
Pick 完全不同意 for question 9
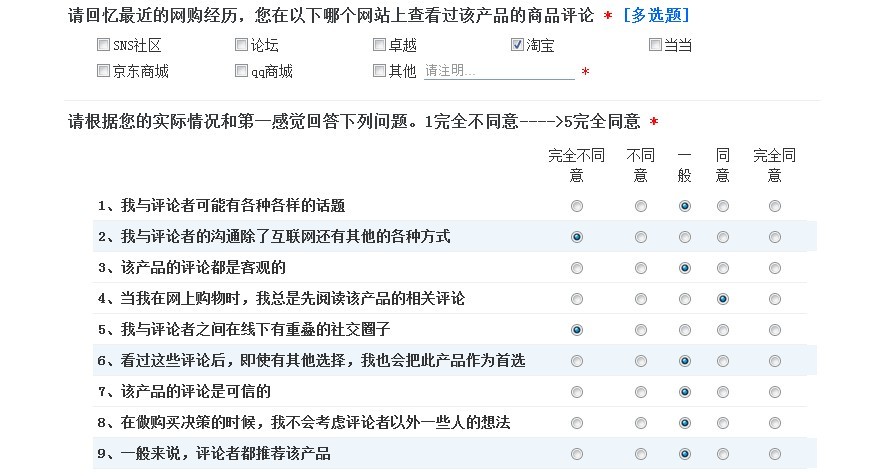point(577,454)
